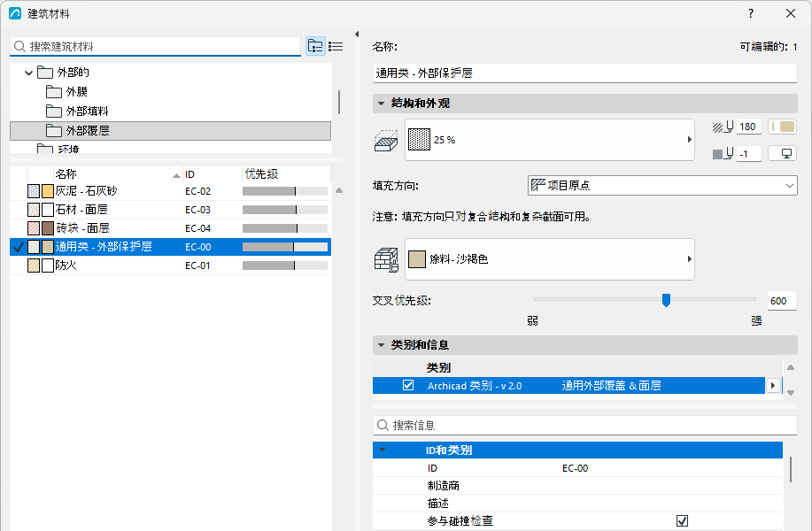The height and width of the screenshot is (531, 812).
Task: Click the 搜索建筑材料 search box
Action: [155, 47]
